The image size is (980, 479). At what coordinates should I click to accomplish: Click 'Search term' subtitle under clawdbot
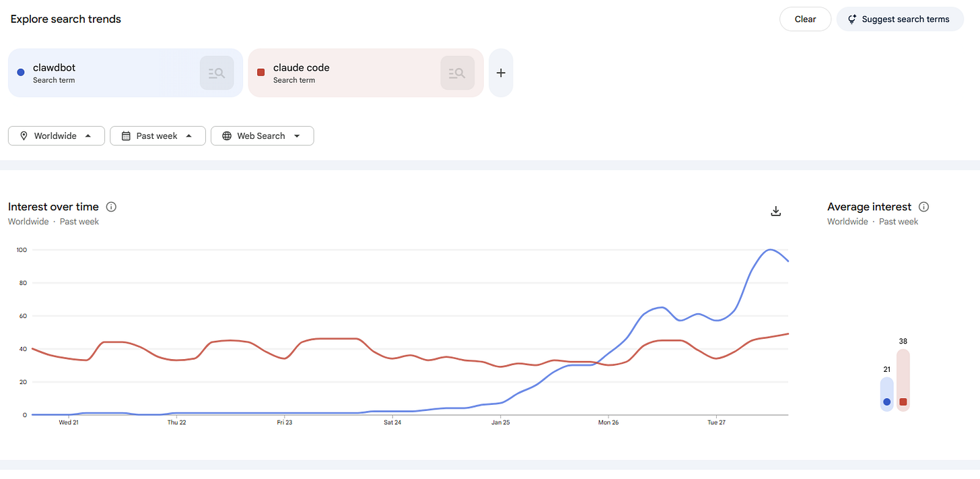click(x=54, y=80)
